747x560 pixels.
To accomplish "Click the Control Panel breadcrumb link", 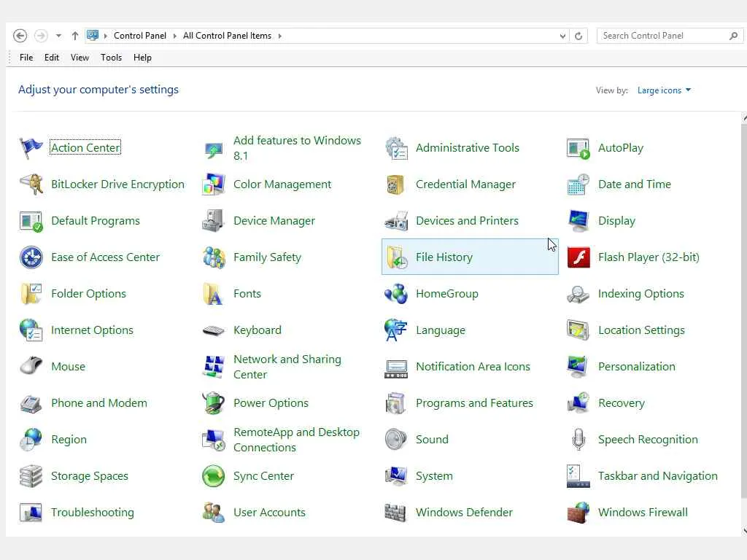I will (140, 36).
